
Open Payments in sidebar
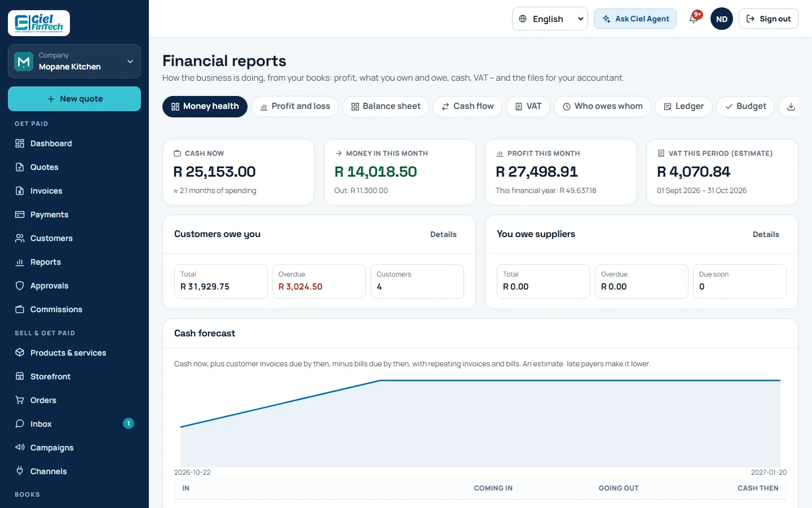pyautogui.click(x=74, y=214)
